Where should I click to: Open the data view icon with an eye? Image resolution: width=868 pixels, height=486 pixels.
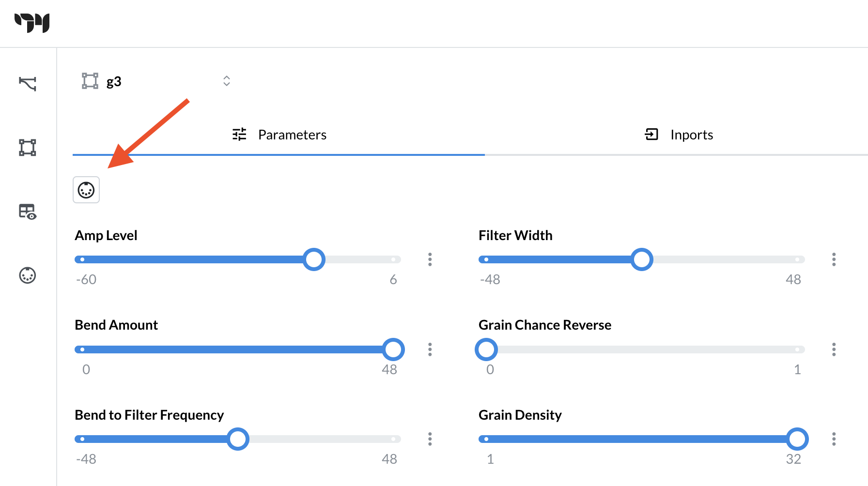[x=28, y=212]
